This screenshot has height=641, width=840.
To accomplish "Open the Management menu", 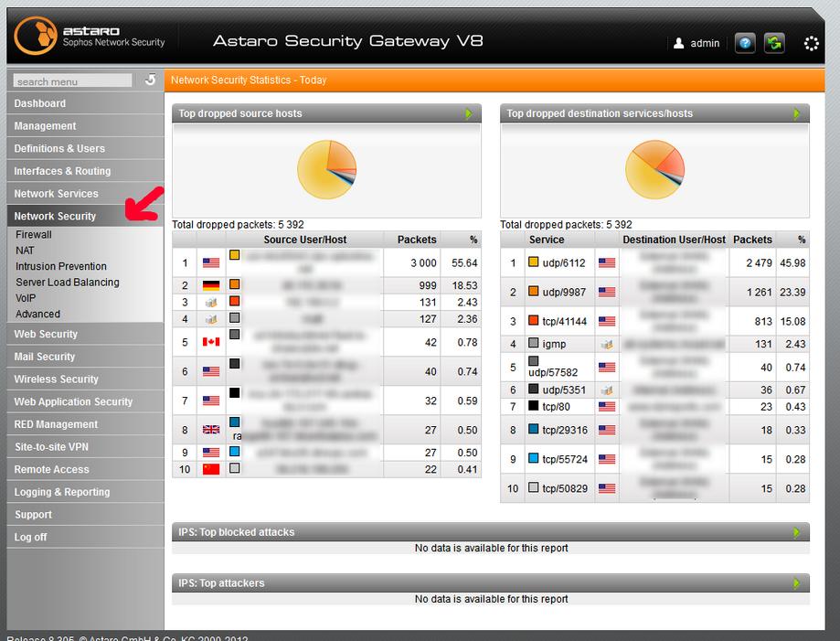I will (85, 126).
